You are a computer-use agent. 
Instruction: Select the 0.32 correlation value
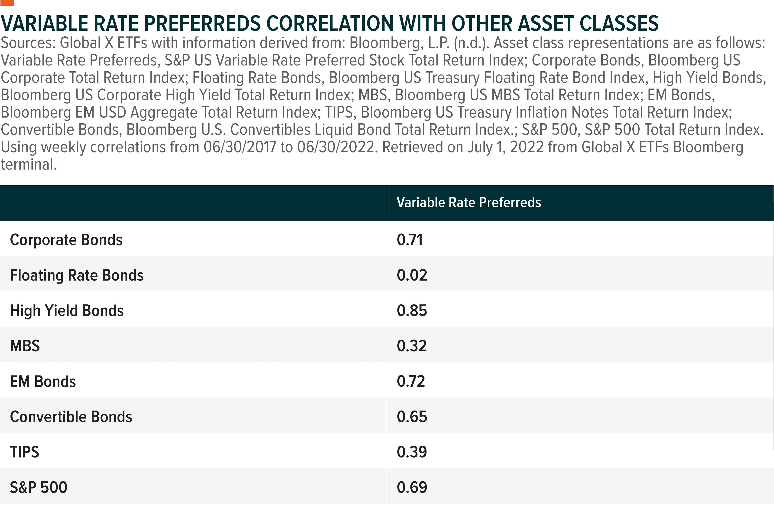pos(412,346)
